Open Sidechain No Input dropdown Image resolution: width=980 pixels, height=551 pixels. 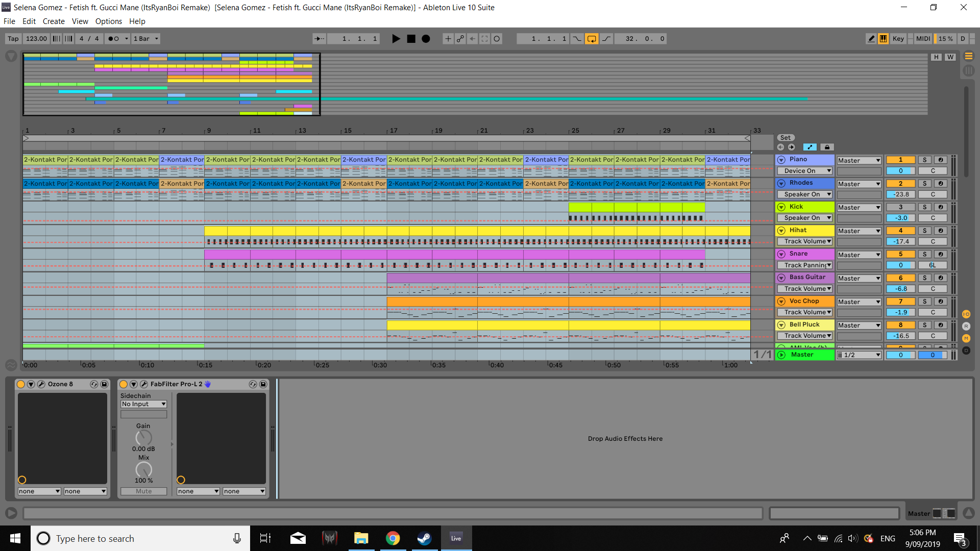click(143, 404)
